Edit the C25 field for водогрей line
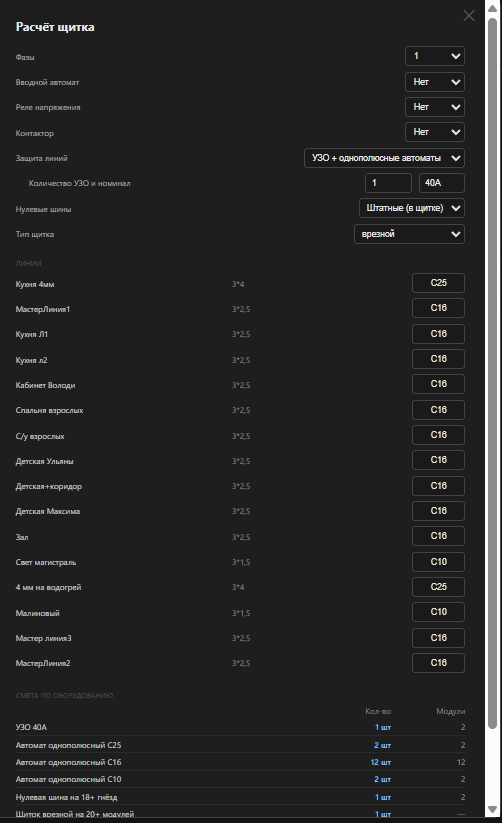Image resolution: width=502 pixels, height=823 pixels. pyautogui.click(x=438, y=587)
